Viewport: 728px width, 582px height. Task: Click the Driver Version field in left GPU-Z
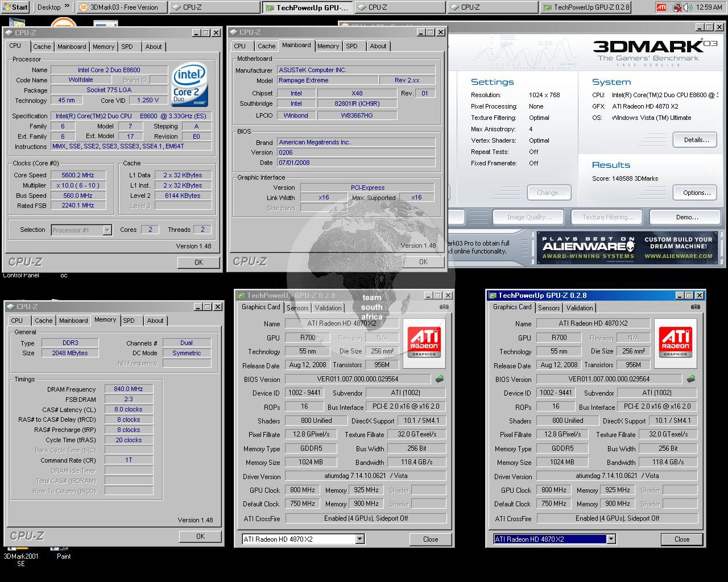(x=366, y=476)
